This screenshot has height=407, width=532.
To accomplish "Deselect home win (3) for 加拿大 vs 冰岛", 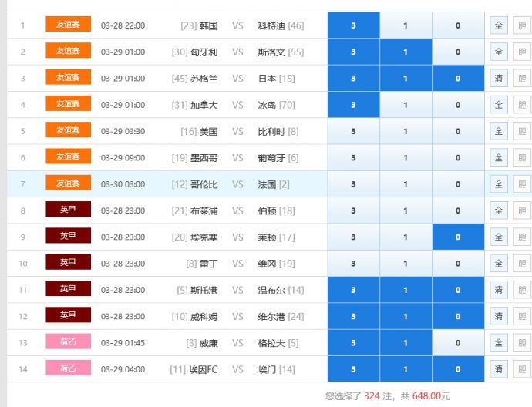I will coord(353,105).
